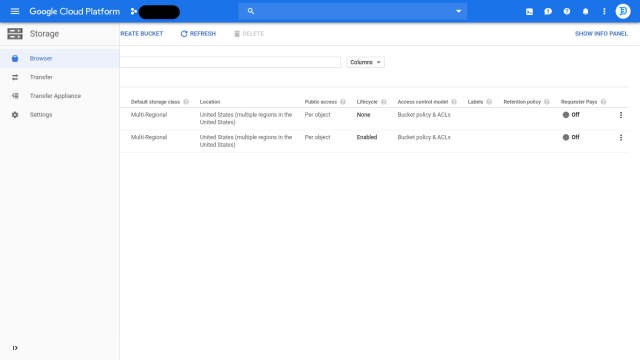Open the Columns dropdown
This screenshot has width=640, height=360.
365,62
